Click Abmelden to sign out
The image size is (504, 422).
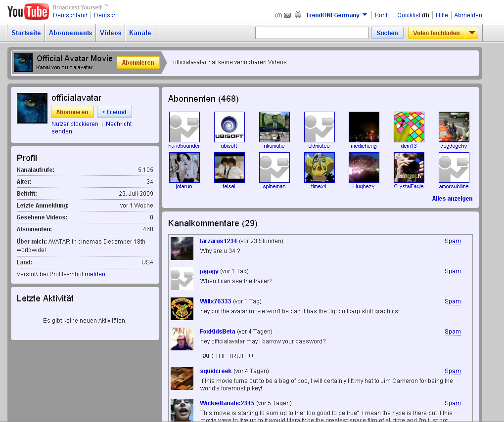point(468,15)
